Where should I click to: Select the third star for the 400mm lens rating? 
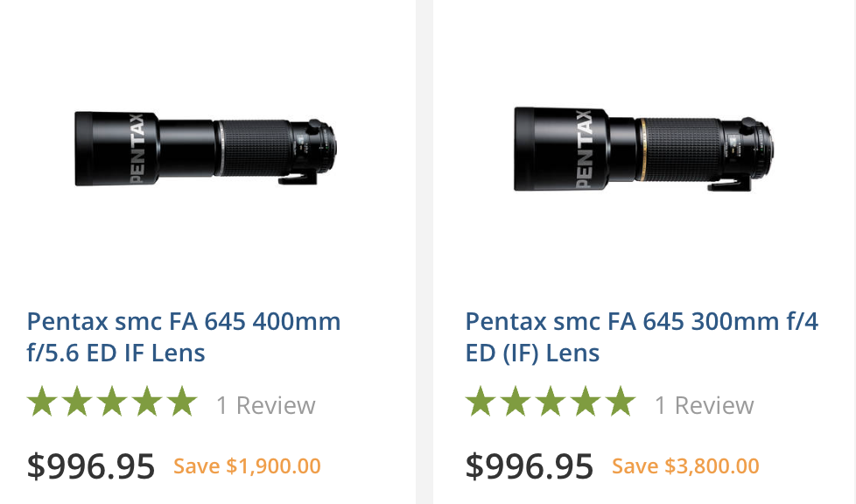coord(114,403)
